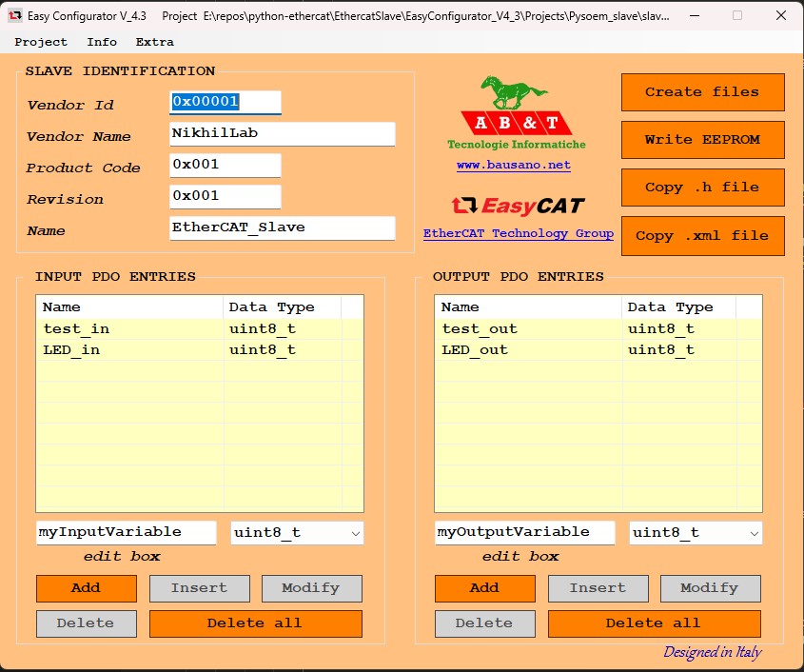804x672 pixels.
Task: Expand the input data type dropdown
Action: (355, 533)
